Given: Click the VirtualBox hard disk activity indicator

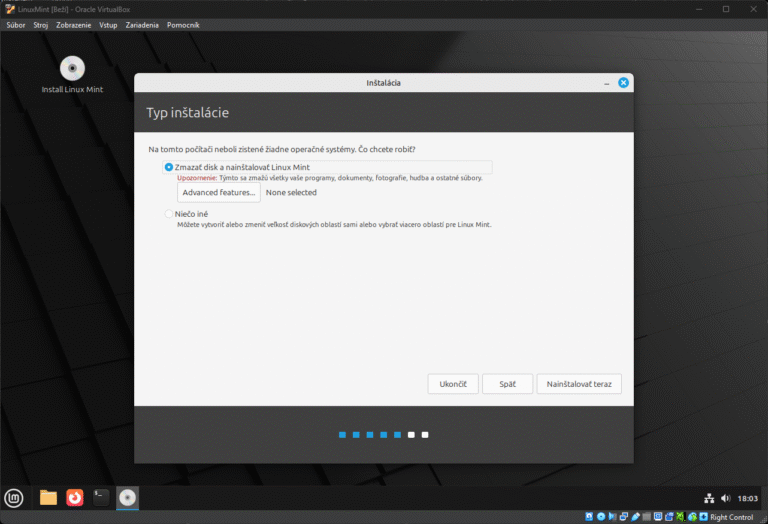Looking at the screenshot, I should [x=589, y=517].
